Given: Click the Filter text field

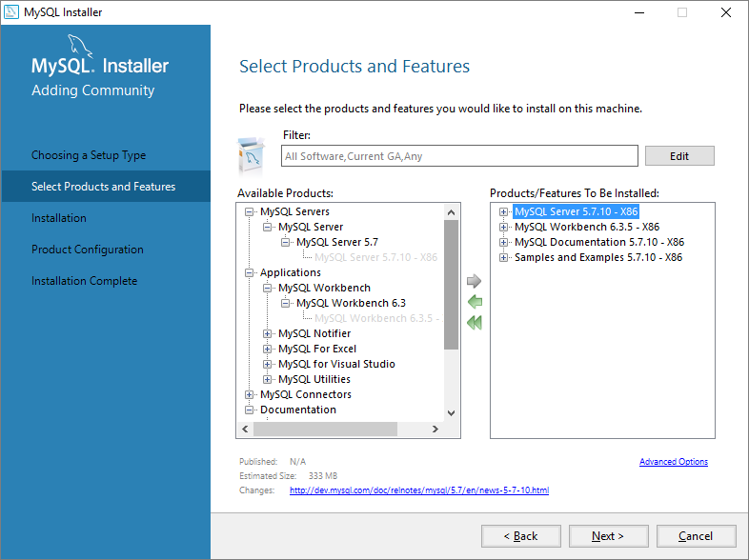Looking at the screenshot, I should coord(459,156).
